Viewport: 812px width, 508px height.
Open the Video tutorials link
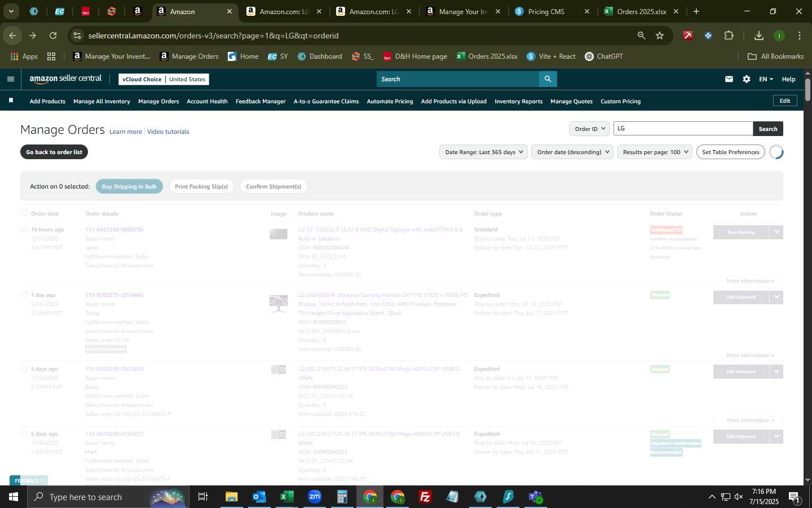pos(168,132)
